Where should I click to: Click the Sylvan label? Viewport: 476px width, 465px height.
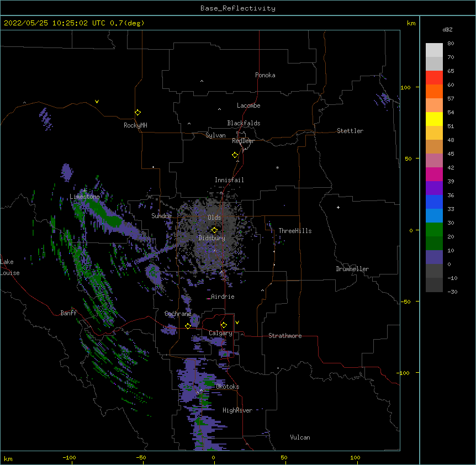point(215,135)
